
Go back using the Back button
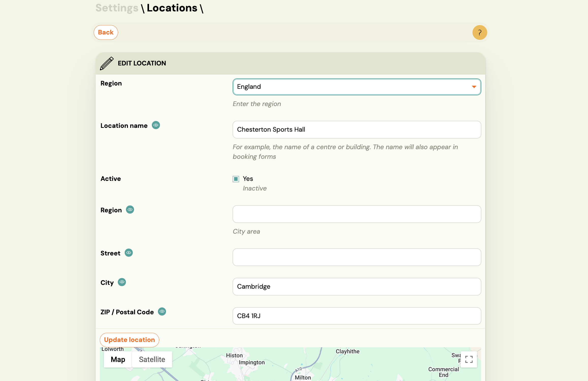click(106, 32)
